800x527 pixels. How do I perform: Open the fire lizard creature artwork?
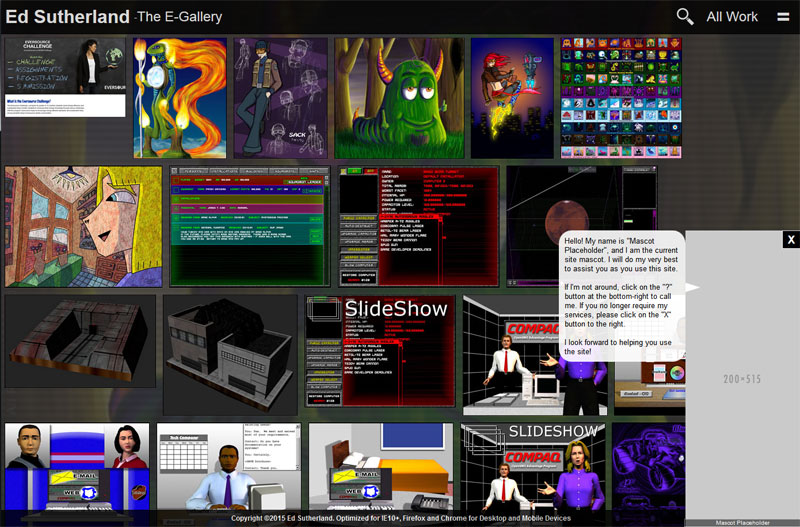point(180,98)
